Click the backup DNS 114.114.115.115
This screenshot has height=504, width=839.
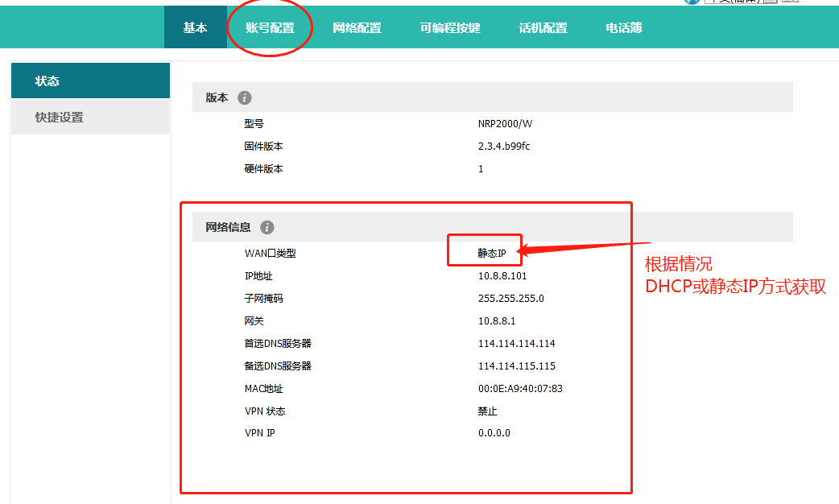[x=516, y=366]
